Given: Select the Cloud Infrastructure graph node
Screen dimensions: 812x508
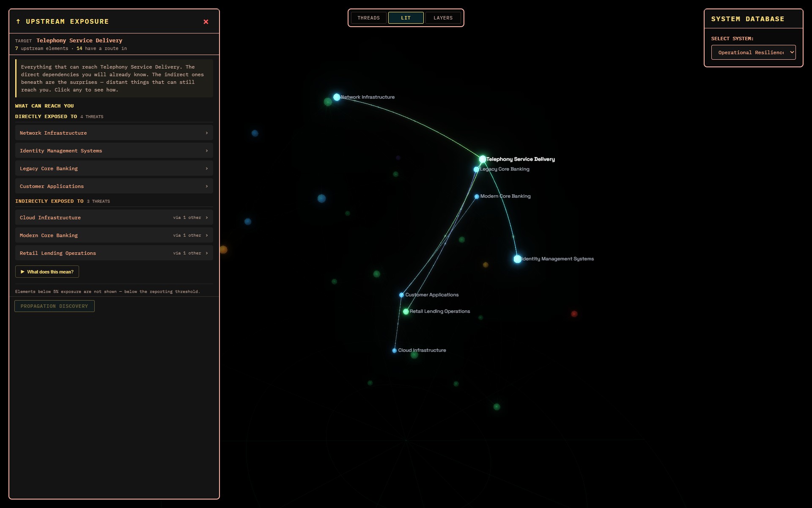Looking at the screenshot, I should [395, 351].
